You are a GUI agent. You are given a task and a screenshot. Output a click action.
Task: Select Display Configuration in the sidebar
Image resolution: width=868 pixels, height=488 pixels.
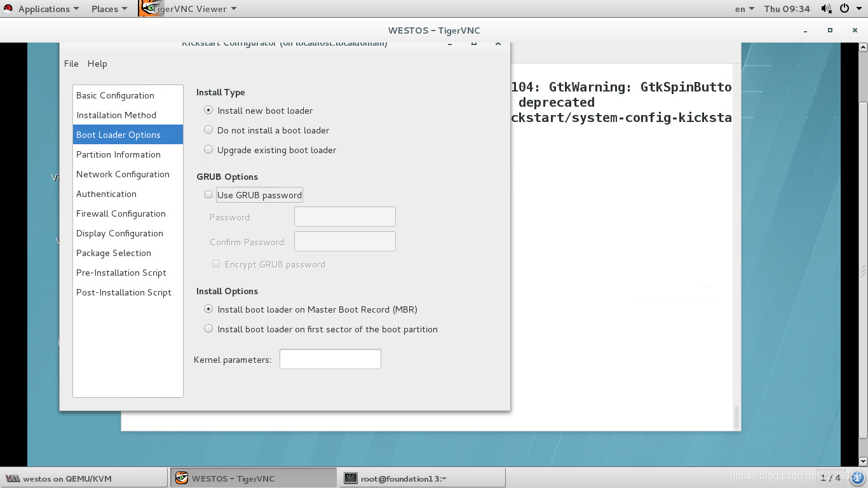(x=128, y=233)
